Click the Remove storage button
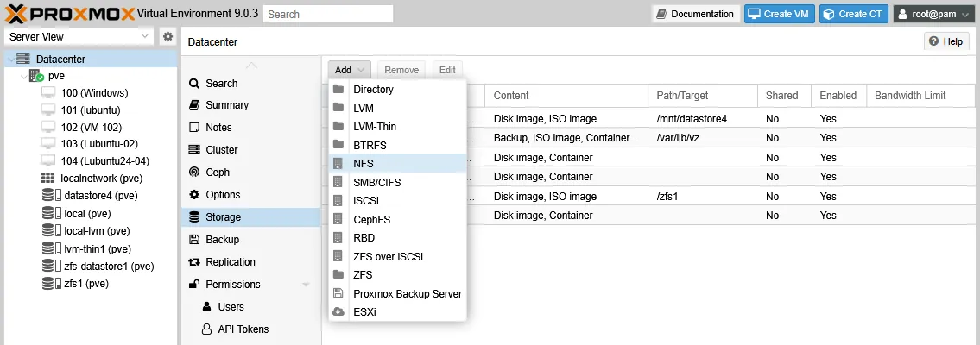 tap(401, 70)
